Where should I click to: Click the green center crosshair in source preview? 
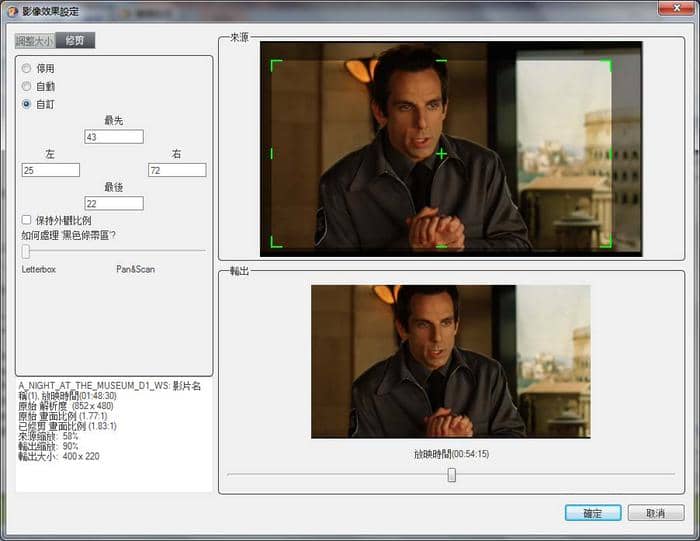441,153
